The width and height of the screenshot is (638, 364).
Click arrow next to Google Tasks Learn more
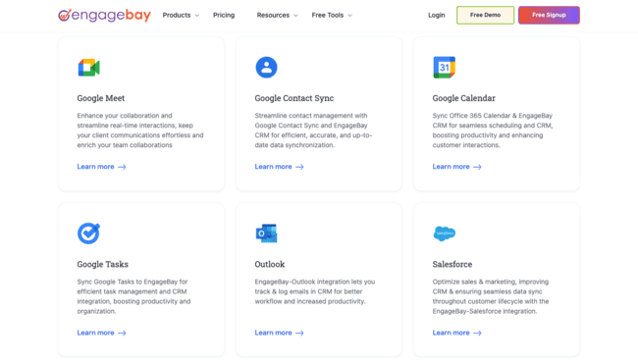click(x=122, y=333)
